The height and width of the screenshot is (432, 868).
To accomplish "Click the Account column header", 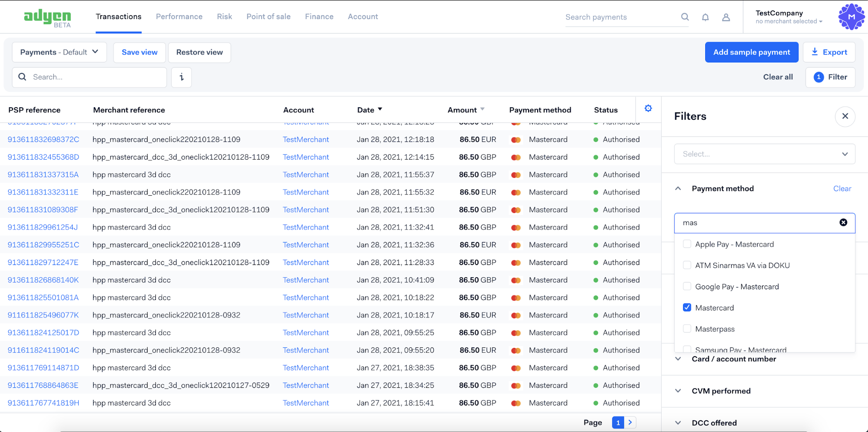I will tap(298, 110).
